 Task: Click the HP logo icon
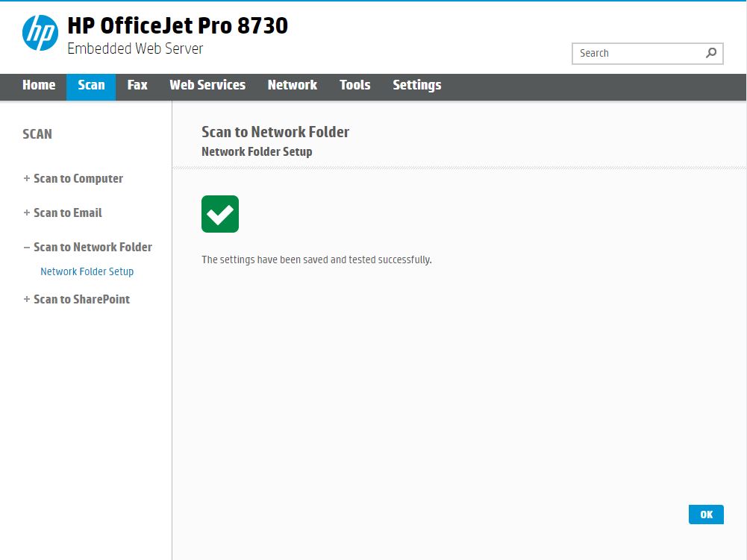coord(40,33)
